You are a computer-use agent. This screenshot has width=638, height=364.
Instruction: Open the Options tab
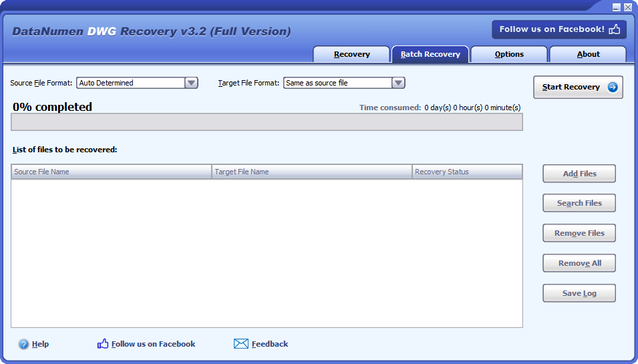pos(509,54)
